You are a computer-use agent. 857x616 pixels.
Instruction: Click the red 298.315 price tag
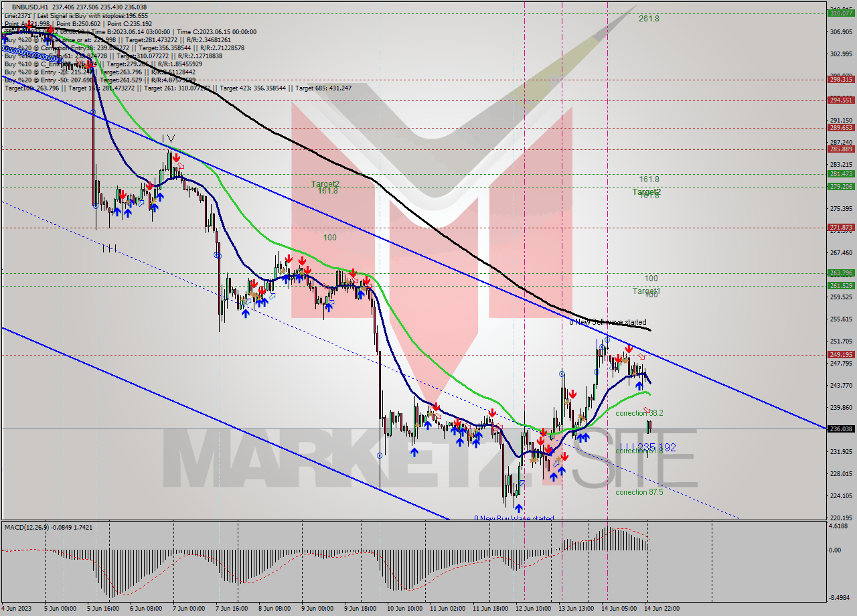coord(841,79)
